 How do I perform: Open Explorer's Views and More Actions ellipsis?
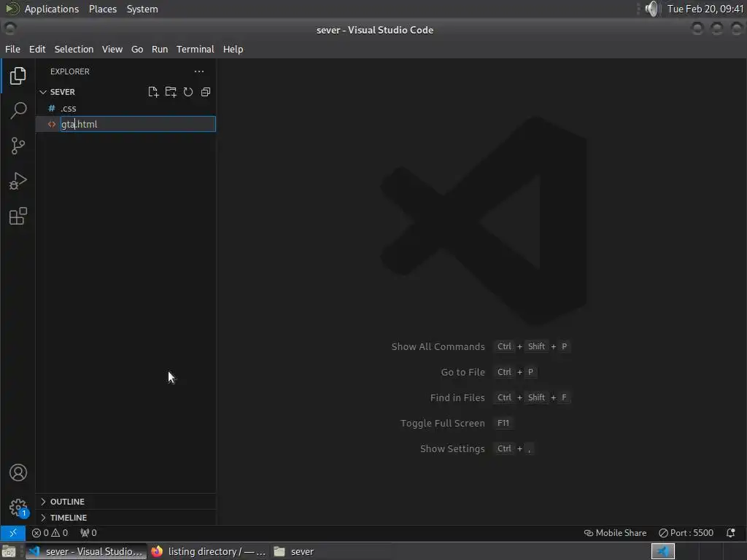[199, 71]
